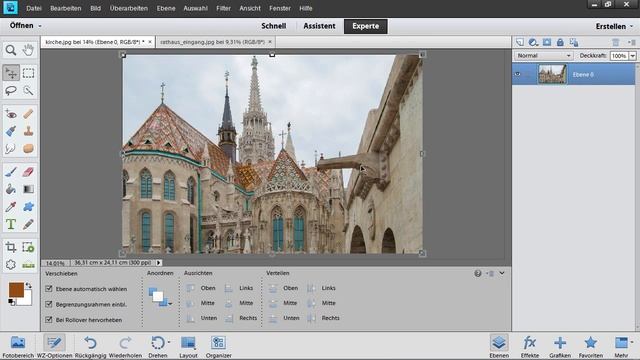Click Rückgängig undo button
This screenshot has height=360, width=640.
point(90,347)
